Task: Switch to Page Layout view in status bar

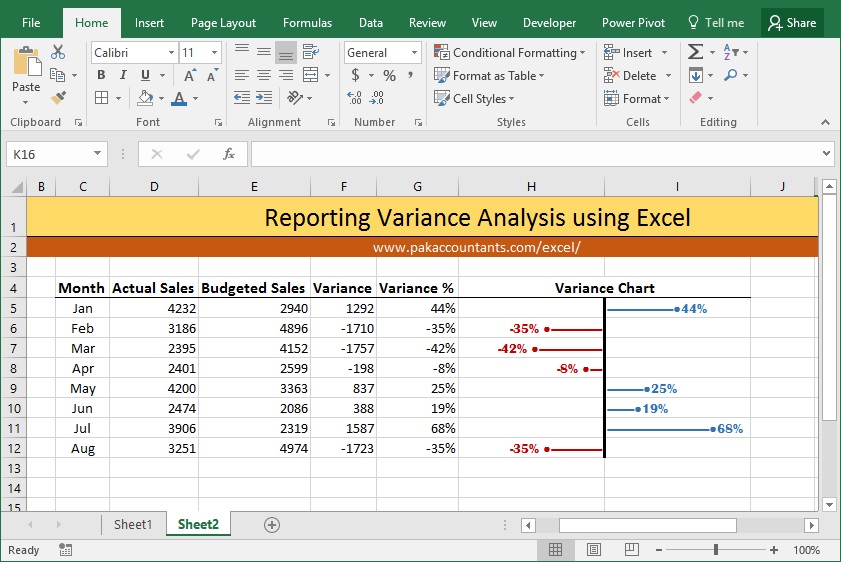Action: (x=594, y=550)
